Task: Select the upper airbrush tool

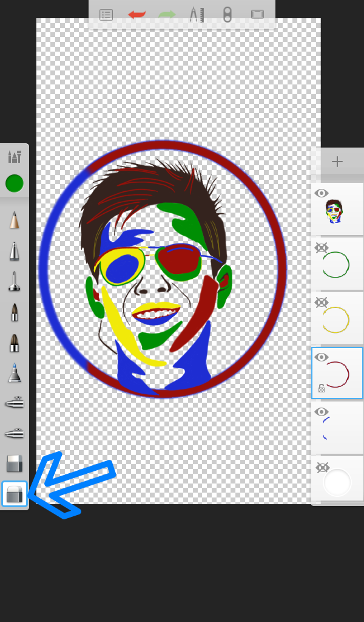Action: [x=15, y=403]
